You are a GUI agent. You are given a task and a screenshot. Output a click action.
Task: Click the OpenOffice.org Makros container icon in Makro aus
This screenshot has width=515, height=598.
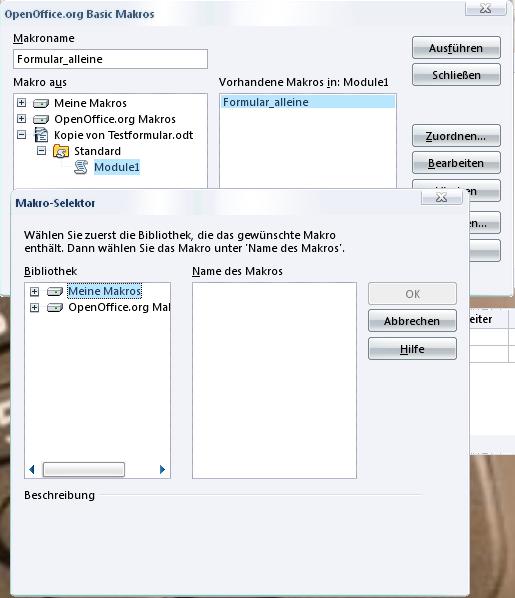point(41,119)
